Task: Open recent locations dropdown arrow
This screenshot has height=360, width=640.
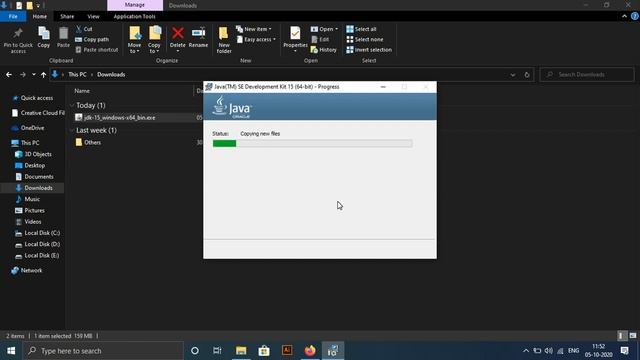Action: (33, 75)
